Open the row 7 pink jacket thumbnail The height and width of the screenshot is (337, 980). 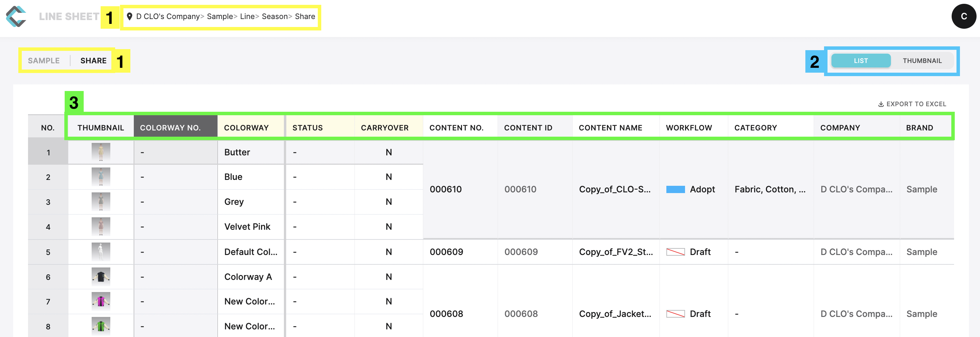pos(101,301)
